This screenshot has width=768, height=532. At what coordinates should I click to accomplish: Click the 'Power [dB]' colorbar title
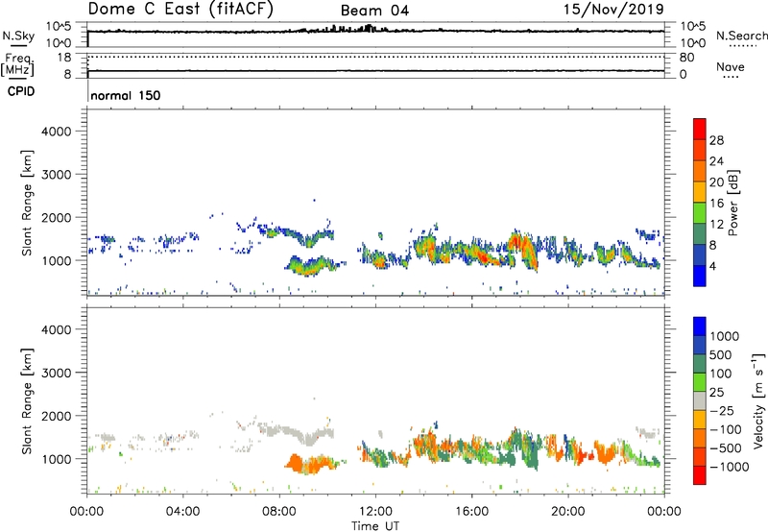[x=732, y=203]
